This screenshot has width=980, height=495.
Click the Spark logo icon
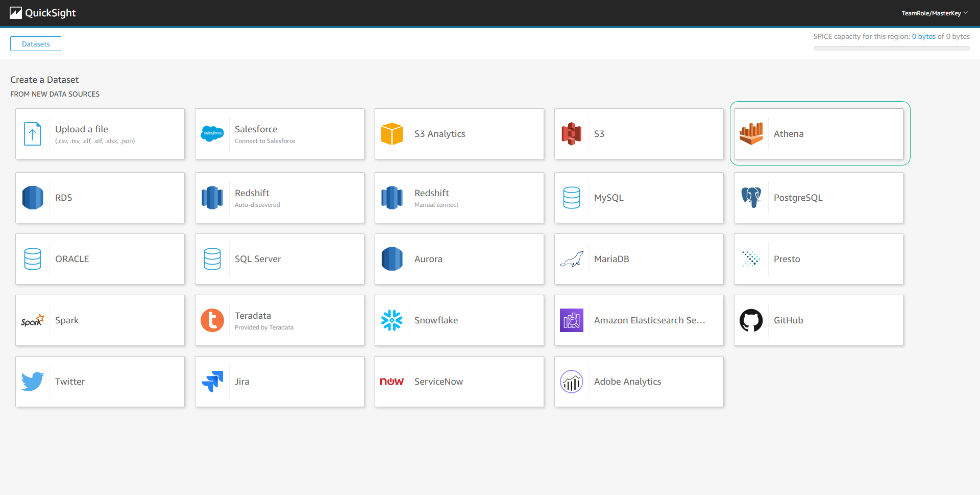pyautogui.click(x=33, y=320)
